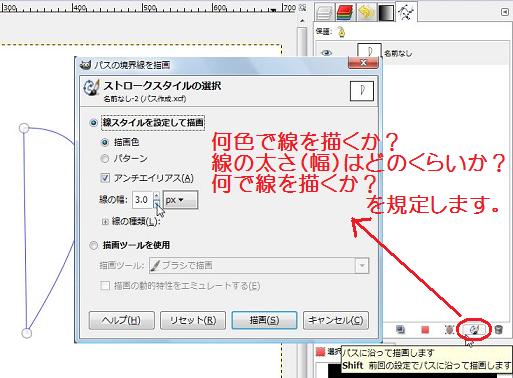Image resolution: width=513 pixels, height=378 pixels.
Task: Open the Layers dock tab
Action: (x=324, y=12)
